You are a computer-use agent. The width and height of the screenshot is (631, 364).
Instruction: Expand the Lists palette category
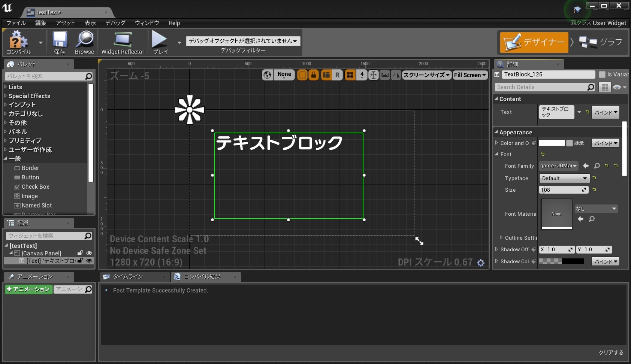pos(15,87)
